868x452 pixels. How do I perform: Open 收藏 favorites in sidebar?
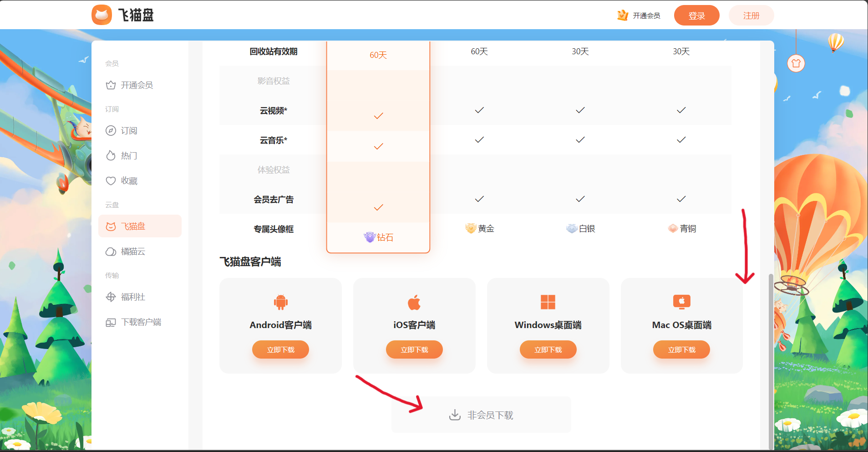[x=129, y=181]
